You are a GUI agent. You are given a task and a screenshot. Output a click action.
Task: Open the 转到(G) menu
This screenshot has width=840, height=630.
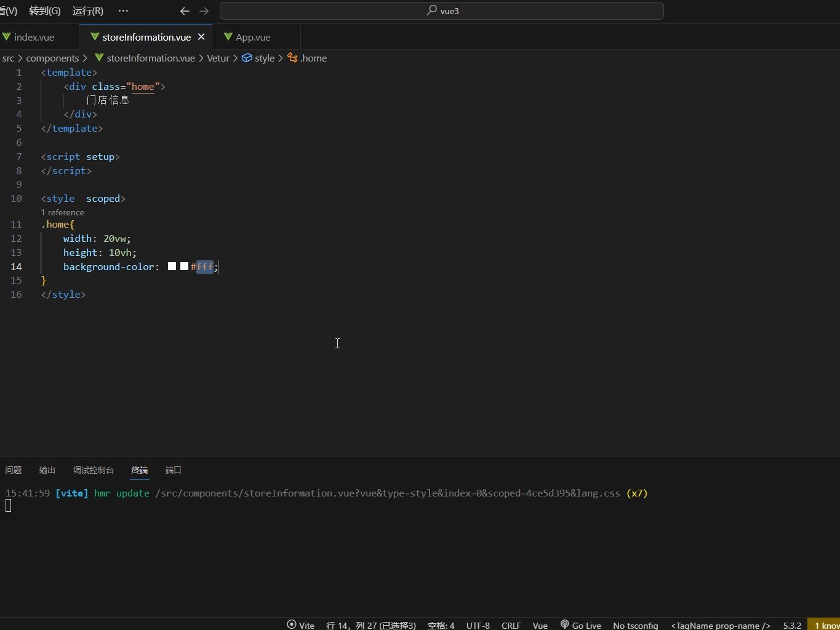click(x=45, y=11)
